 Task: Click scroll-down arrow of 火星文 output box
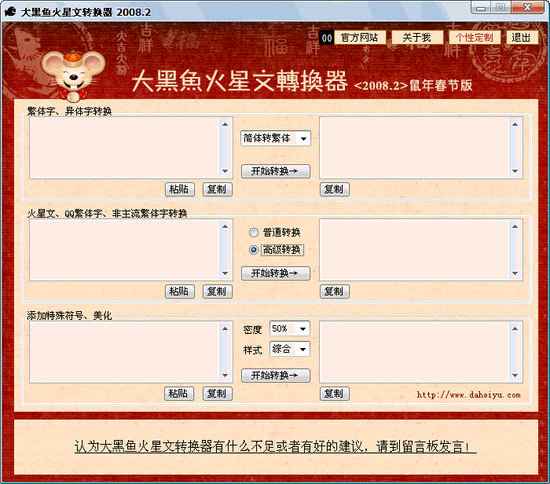[x=515, y=273]
